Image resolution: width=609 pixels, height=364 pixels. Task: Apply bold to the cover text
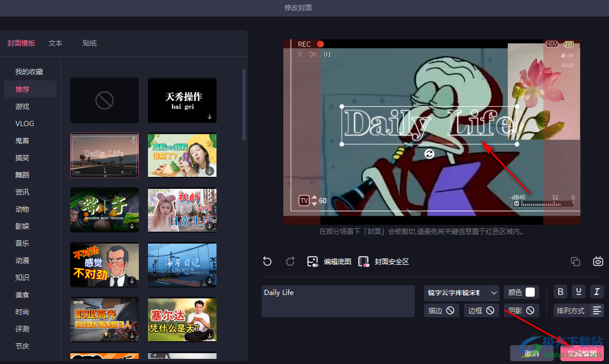(560, 292)
